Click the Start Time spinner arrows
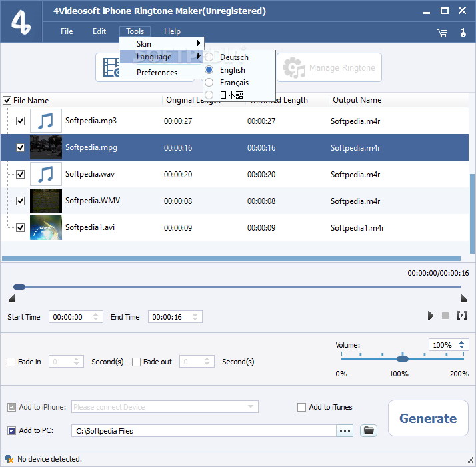Image resolution: width=476 pixels, height=467 pixels. 95,317
